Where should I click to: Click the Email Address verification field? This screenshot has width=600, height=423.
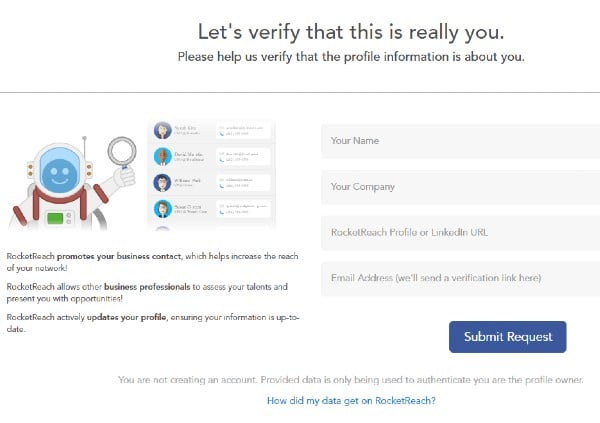(x=460, y=278)
